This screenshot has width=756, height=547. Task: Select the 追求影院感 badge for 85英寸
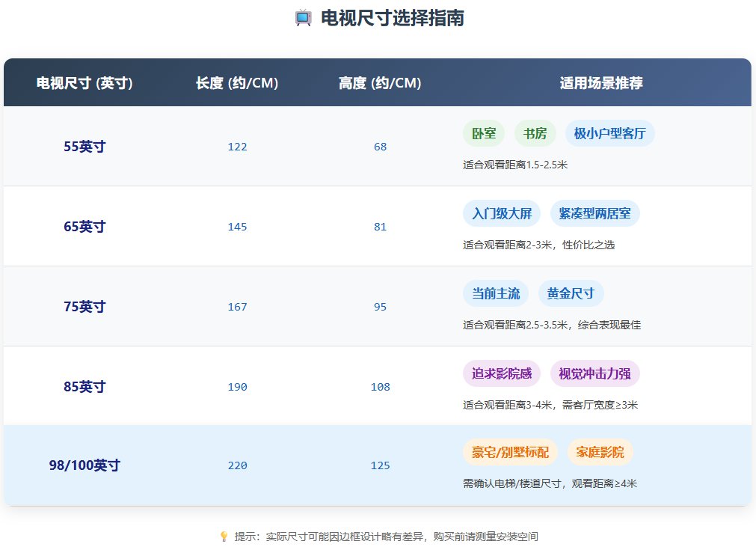click(x=502, y=373)
